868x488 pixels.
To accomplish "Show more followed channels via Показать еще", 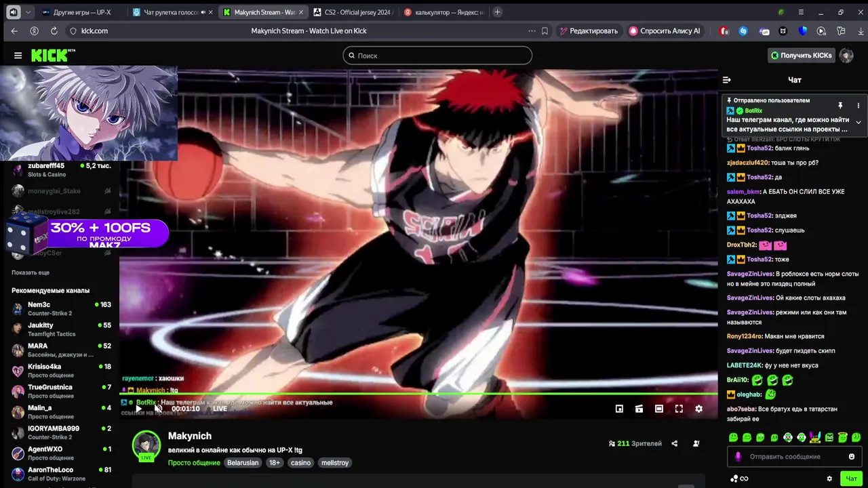I will point(31,272).
